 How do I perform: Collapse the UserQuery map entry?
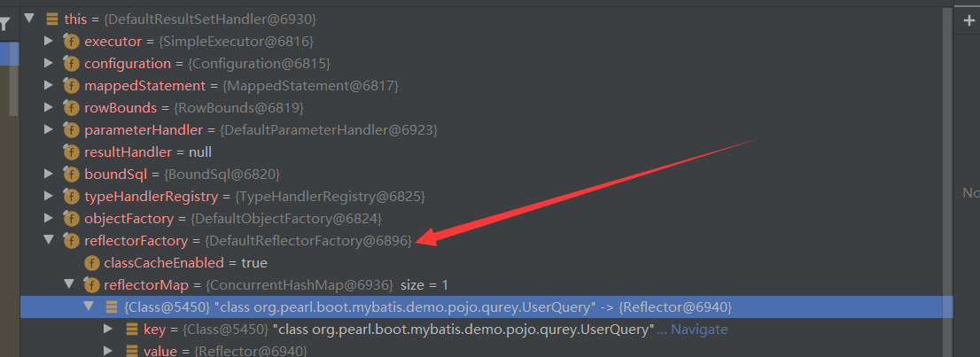[89, 307]
